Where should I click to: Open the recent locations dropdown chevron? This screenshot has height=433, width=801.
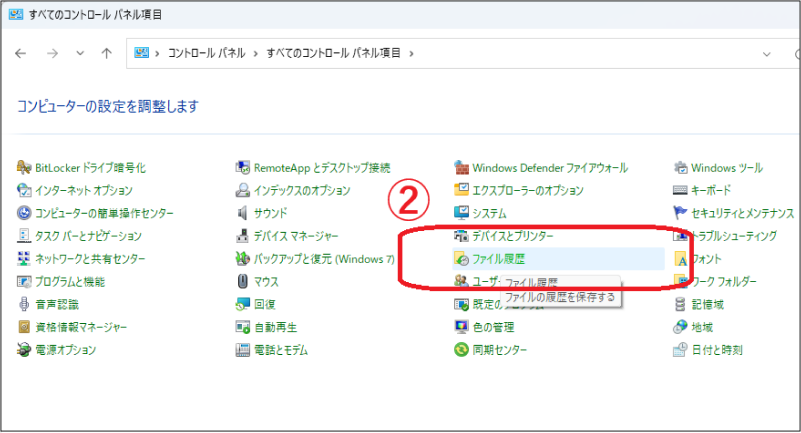pyautogui.click(x=80, y=53)
